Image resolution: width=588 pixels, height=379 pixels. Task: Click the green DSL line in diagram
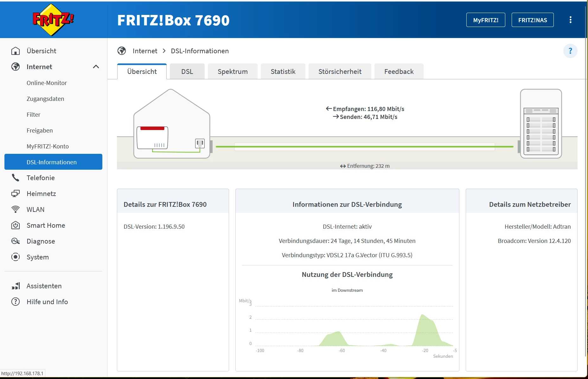click(364, 147)
